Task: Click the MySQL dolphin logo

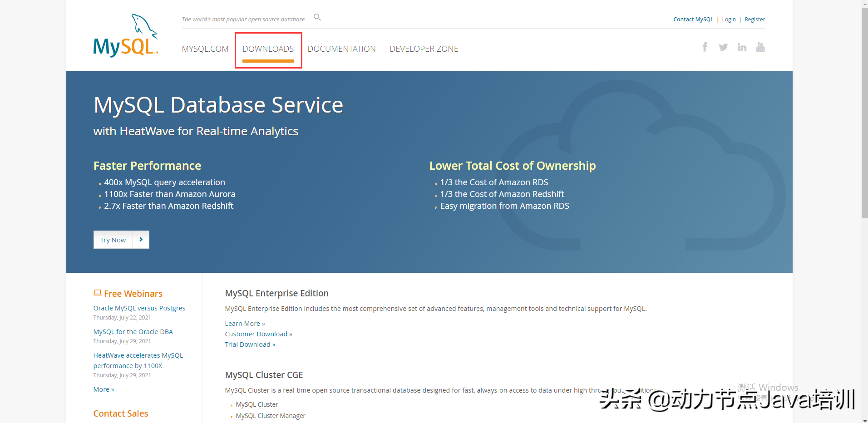Action: point(126,35)
